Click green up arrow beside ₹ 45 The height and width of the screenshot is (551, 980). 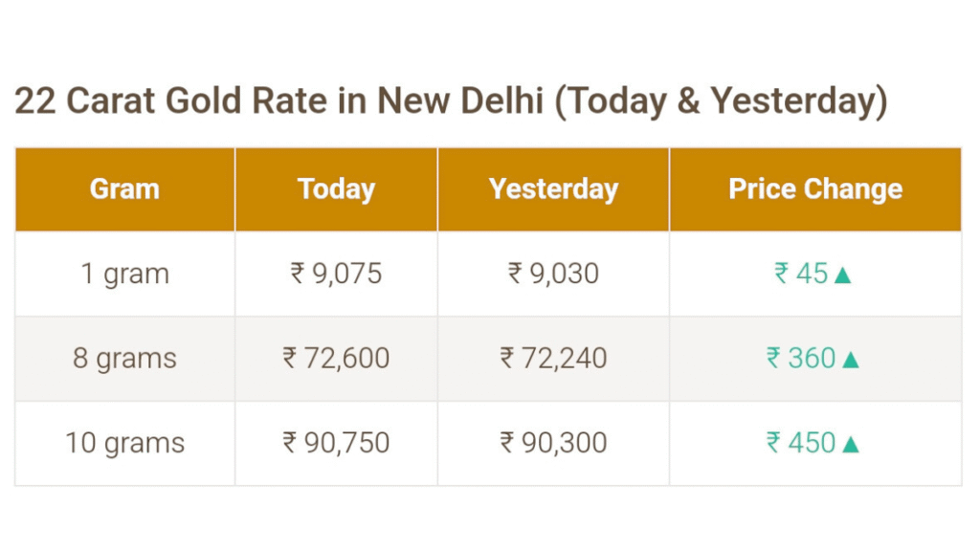click(842, 275)
